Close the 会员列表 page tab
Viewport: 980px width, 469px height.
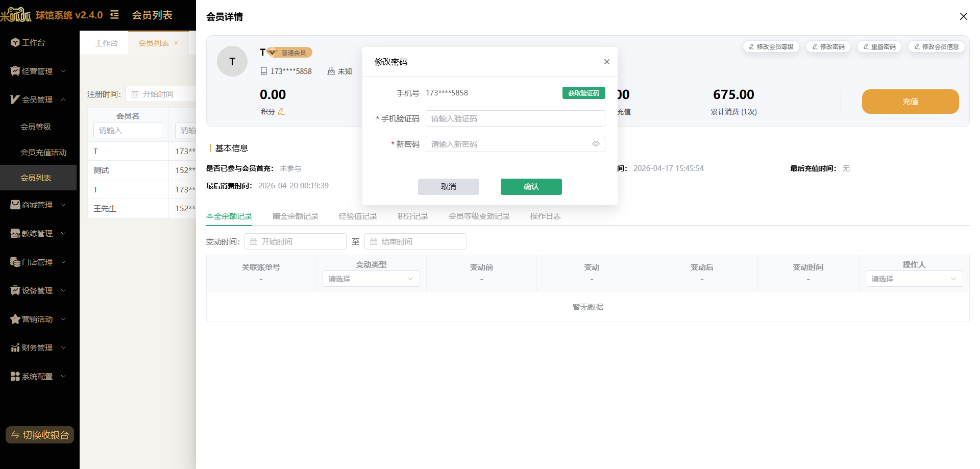click(176, 43)
